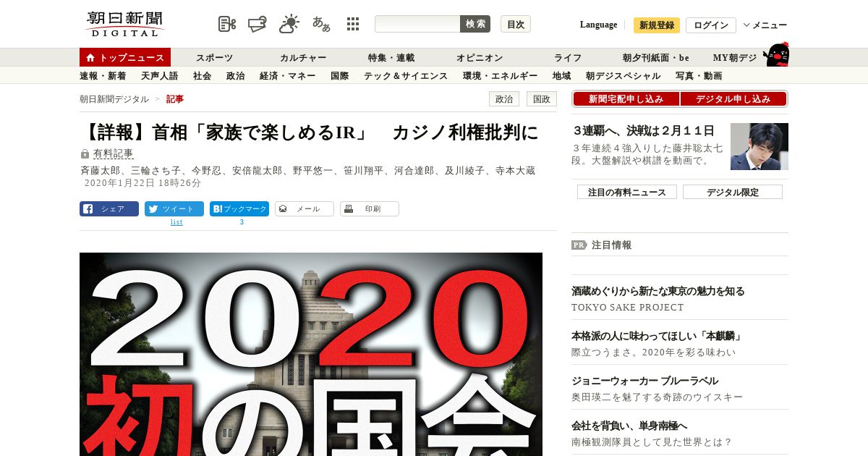Go to 朝デジスペシャル section

click(x=623, y=76)
